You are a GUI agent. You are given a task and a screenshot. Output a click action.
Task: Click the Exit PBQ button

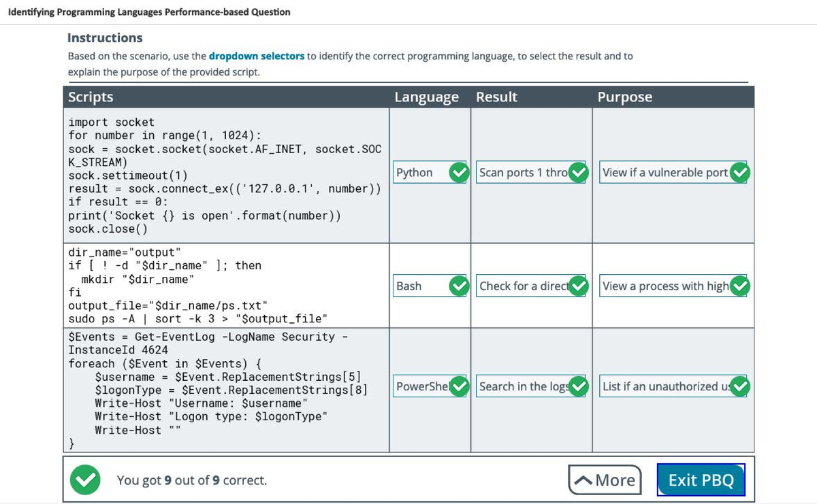point(701,480)
